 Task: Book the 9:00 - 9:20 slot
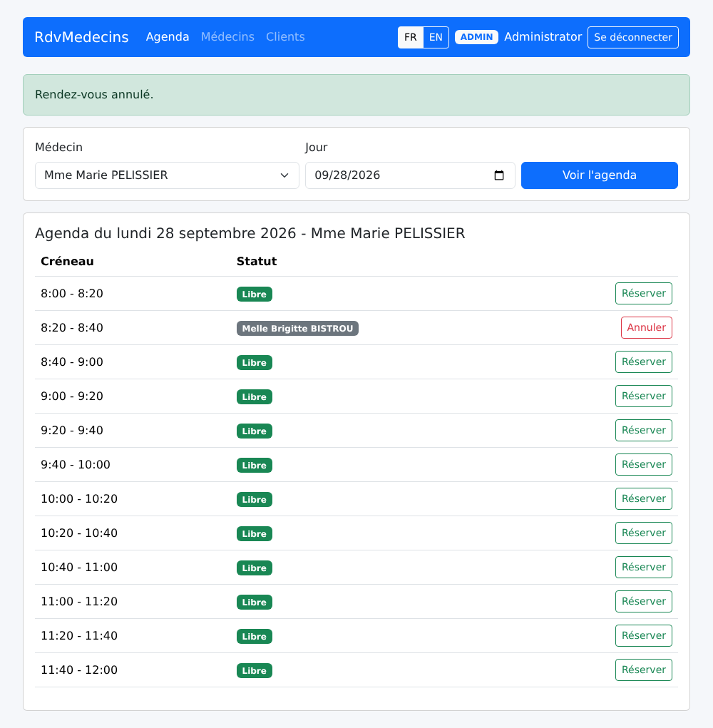(x=644, y=396)
